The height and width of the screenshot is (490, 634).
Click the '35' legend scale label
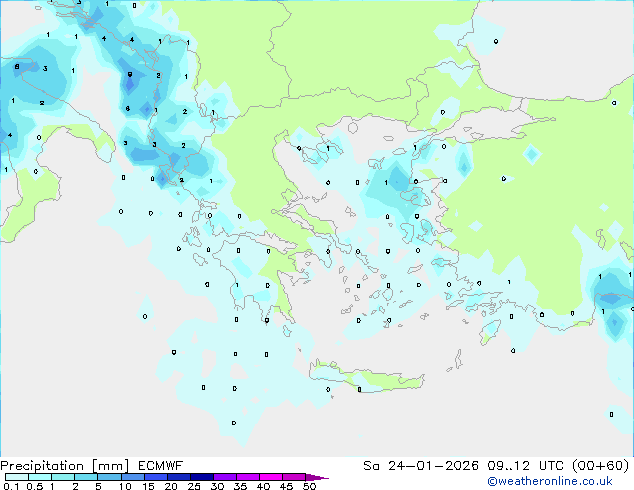pos(240,486)
